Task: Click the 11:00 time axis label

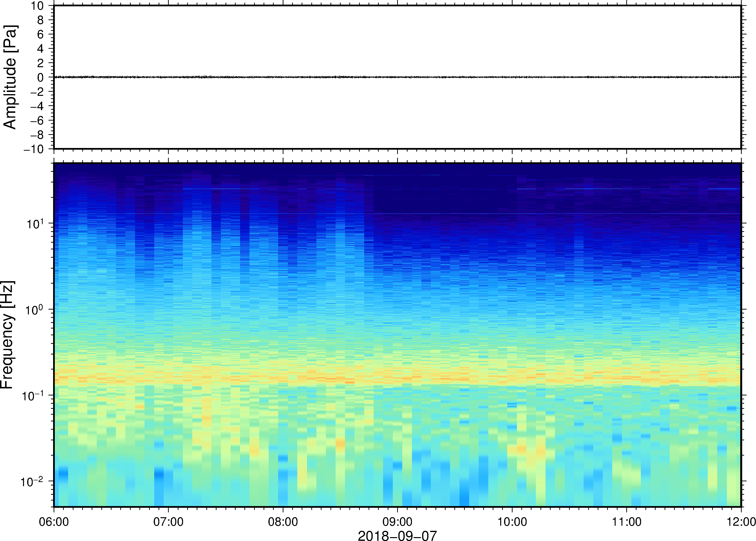Action: [x=627, y=522]
